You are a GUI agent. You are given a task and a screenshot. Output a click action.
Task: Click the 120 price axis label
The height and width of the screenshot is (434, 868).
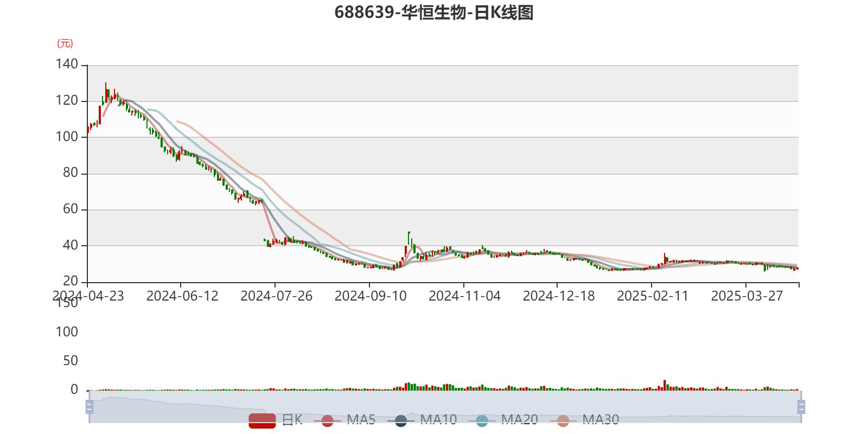[x=67, y=100]
